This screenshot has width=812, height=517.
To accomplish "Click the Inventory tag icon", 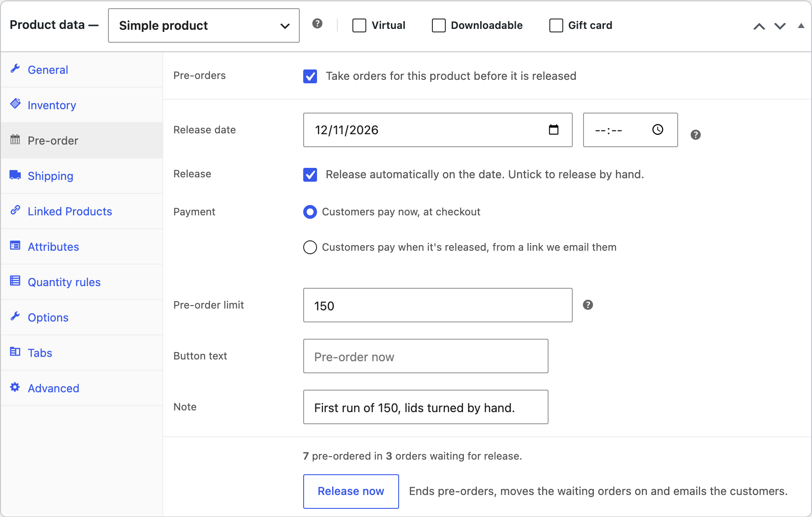I will point(16,104).
